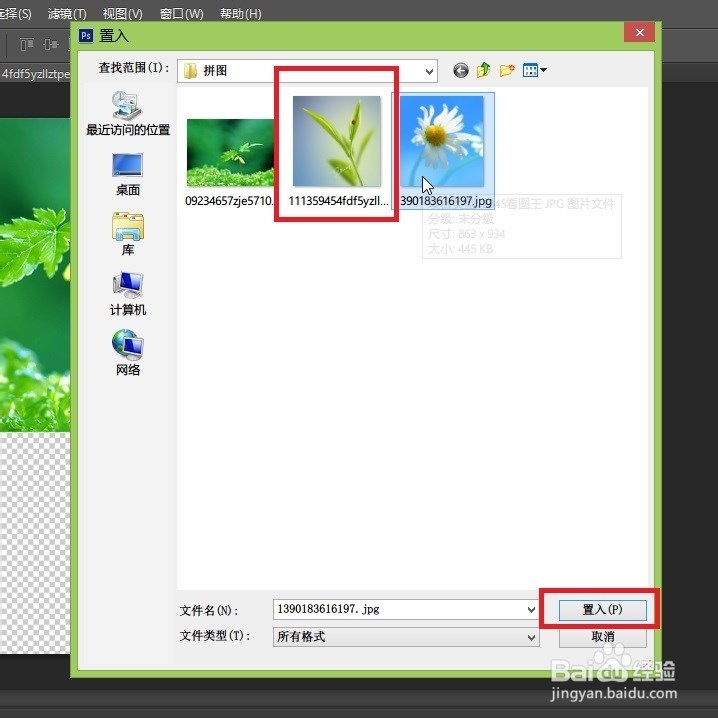Image resolution: width=718 pixels, height=718 pixels.
Task: Click the file name 390183616197.jpg label
Action: coord(446,201)
